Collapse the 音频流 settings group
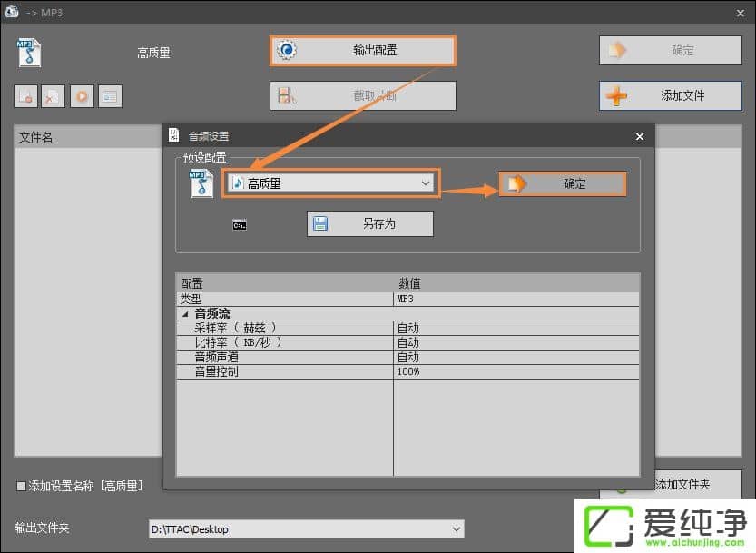Screen dimensions: 756x553 pyautogui.click(x=186, y=313)
